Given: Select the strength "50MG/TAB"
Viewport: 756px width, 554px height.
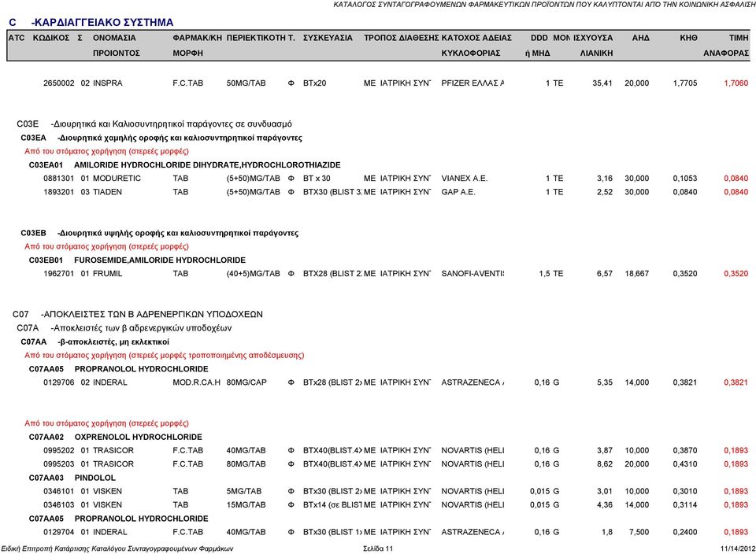Looking at the screenshot, I should point(246,83).
